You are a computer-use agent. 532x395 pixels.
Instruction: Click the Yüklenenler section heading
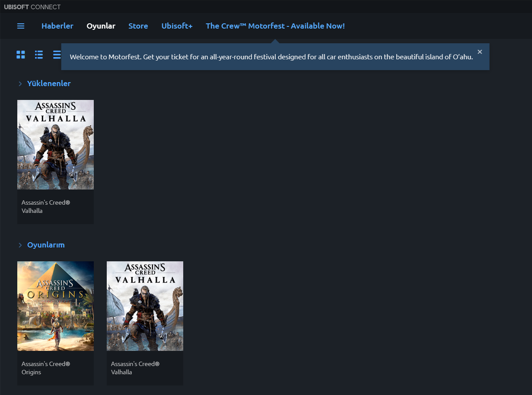[x=49, y=83]
